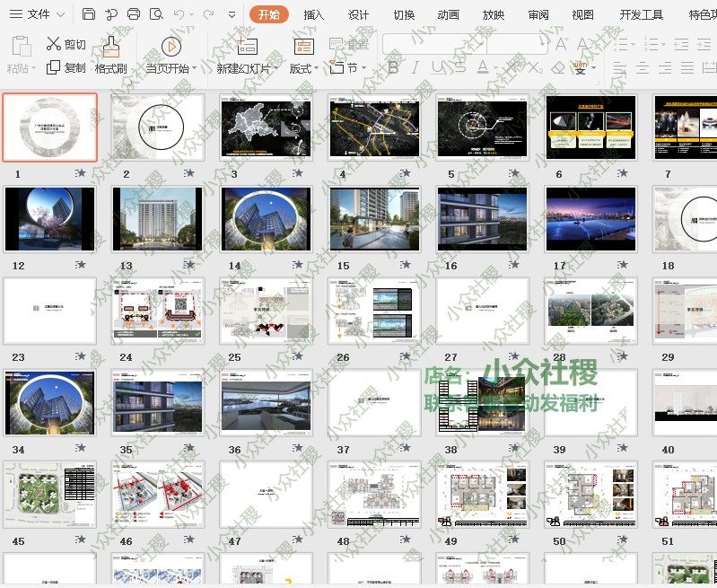Toggle Italic (I) formatting
The height and width of the screenshot is (588, 717).
point(415,67)
